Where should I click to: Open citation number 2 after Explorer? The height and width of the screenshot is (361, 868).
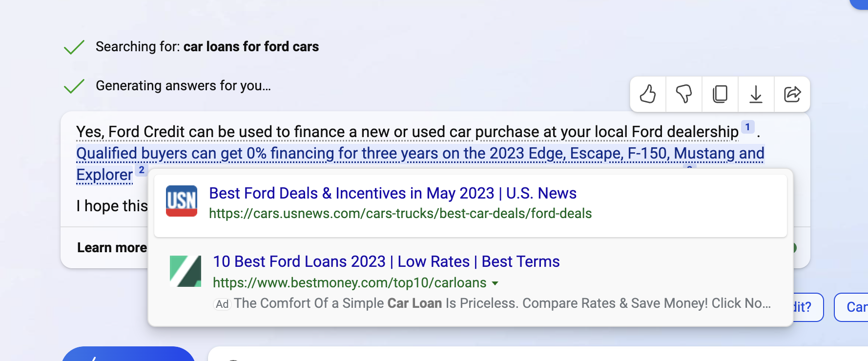pos(142,170)
